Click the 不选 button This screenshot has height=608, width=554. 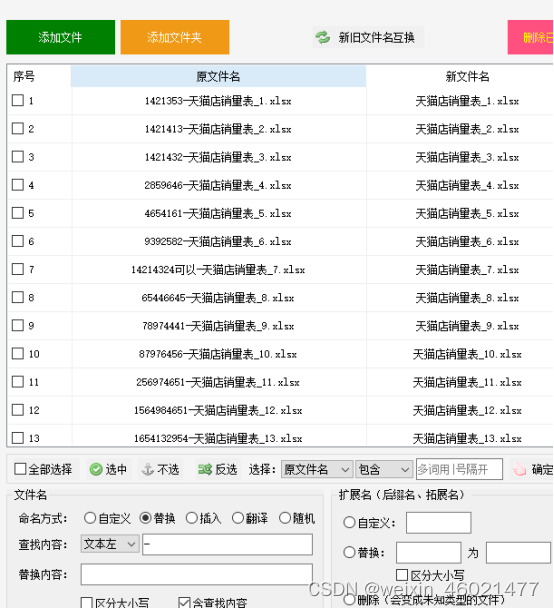point(161,470)
